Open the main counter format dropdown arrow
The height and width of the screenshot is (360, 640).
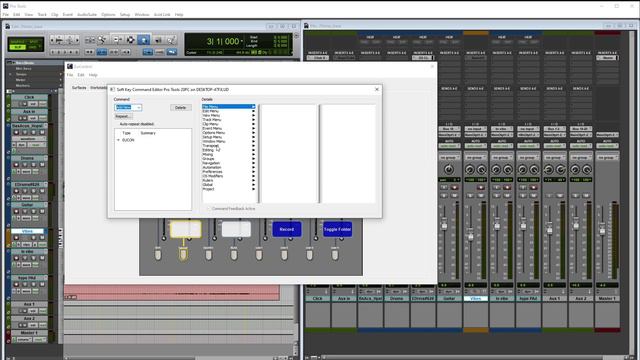[x=242, y=41]
